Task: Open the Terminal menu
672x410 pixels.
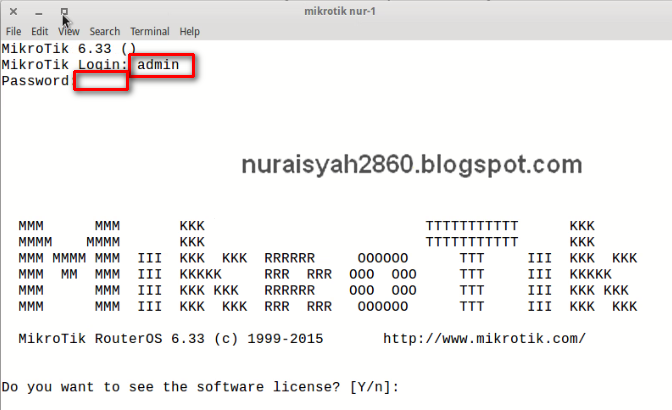Action: tap(150, 31)
